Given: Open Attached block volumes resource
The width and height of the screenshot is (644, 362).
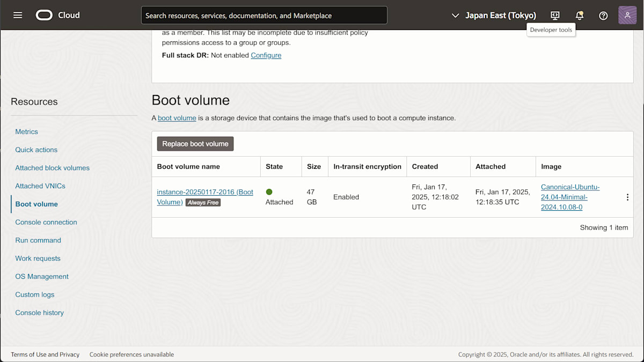Looking at the screenshot, I should pos(52,168).
